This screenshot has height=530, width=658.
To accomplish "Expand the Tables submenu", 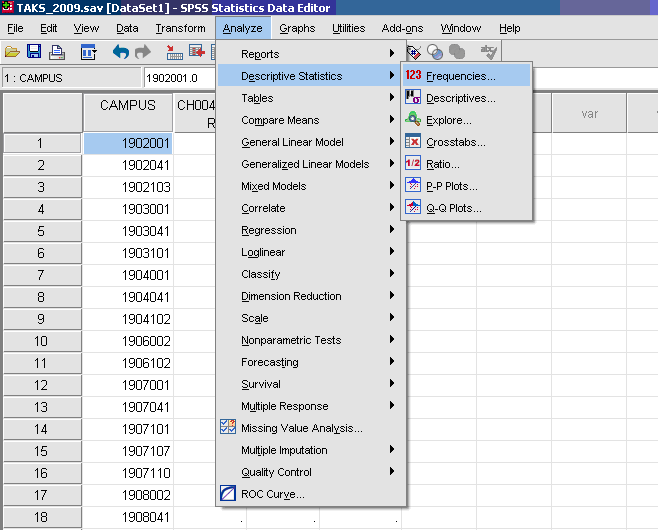I will coord(311,98).
